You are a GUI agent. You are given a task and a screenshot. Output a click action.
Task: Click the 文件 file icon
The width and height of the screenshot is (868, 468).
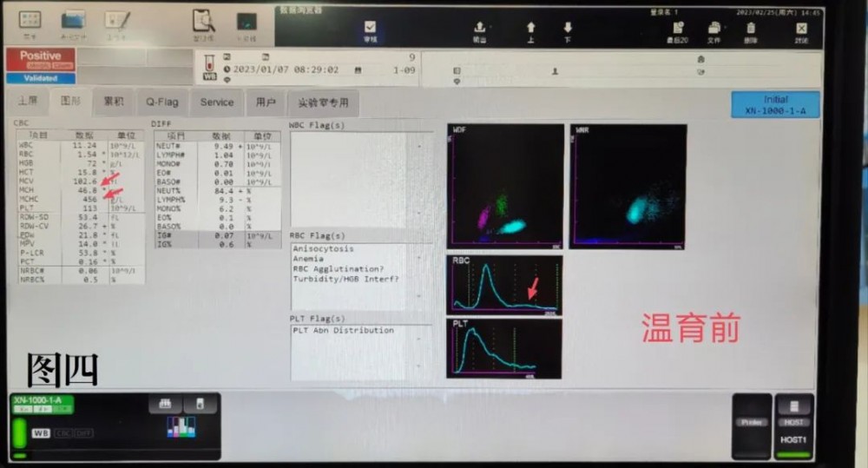pos(714,27)
